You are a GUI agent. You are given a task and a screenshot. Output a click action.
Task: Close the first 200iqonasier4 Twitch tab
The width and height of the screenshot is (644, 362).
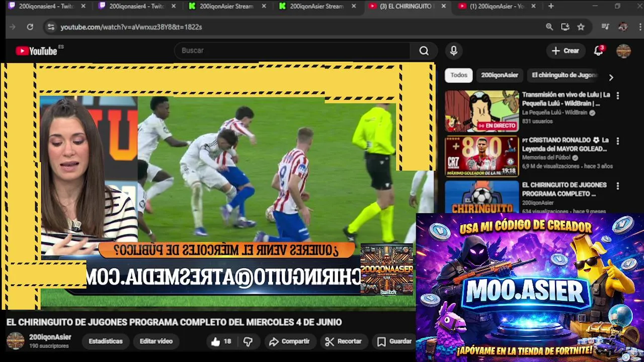[x=84, y=7]
